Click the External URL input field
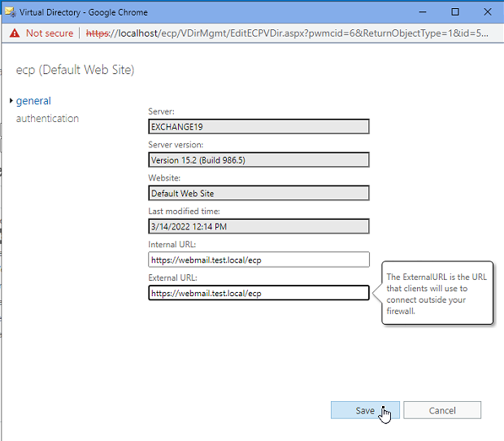Image resolution: width=504 pixels, height=441 pixels. [259, 293]
